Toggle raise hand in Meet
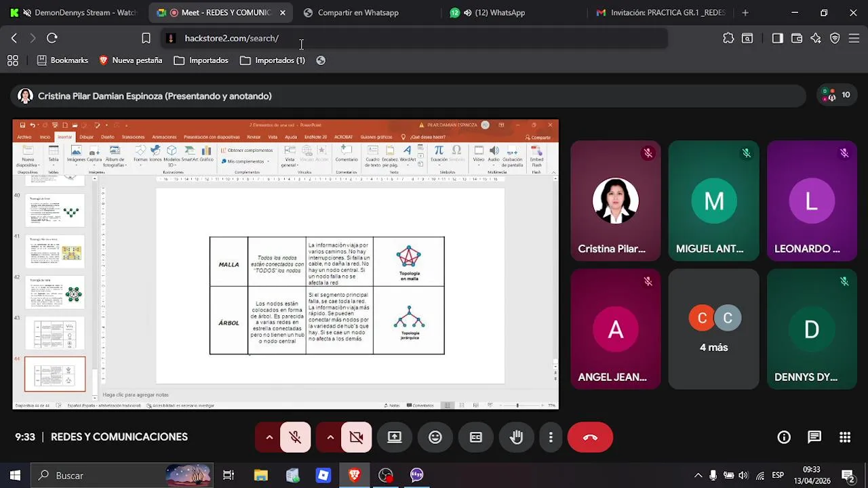The height and width of the screenshot is (488, 868). (x=517, y=437)
